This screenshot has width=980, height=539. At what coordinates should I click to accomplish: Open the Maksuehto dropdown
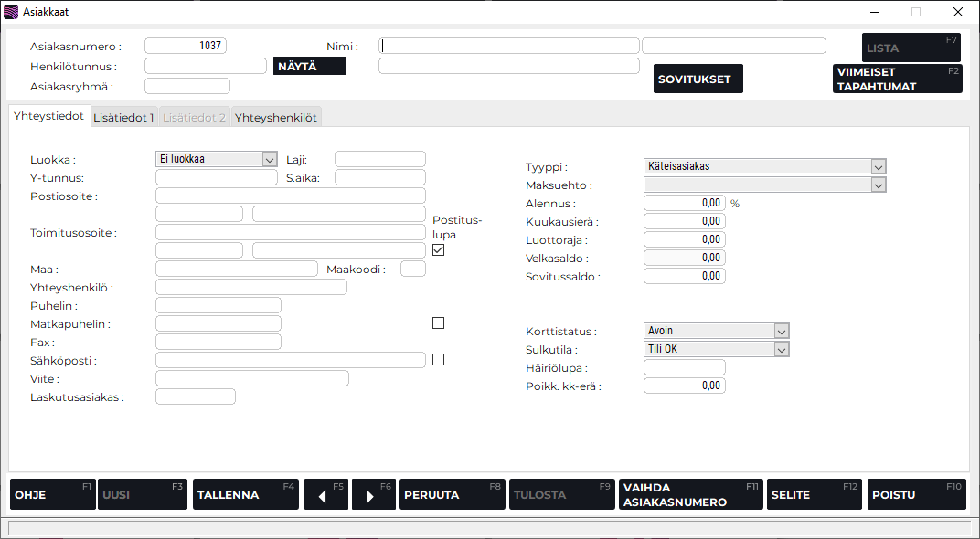click(x=878, y=185)
